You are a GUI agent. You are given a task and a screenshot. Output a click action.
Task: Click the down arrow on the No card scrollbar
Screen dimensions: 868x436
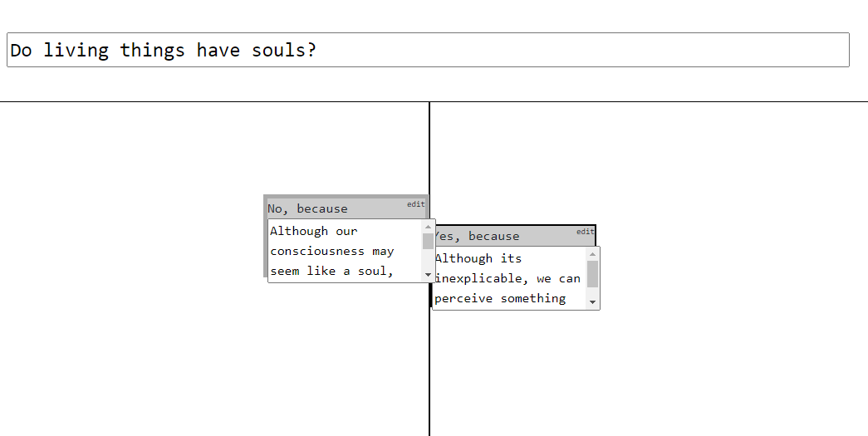(x=428, y=275)
